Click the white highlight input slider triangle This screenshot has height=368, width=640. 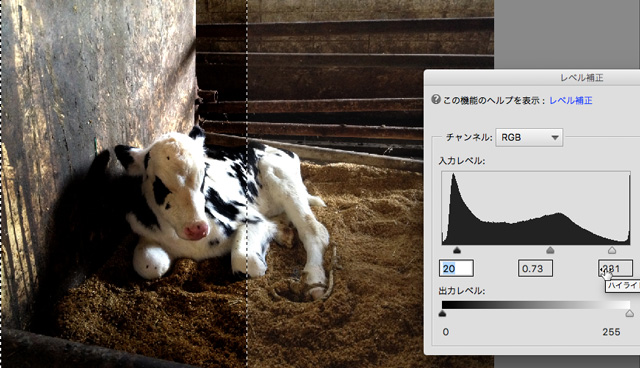[612, 250]
